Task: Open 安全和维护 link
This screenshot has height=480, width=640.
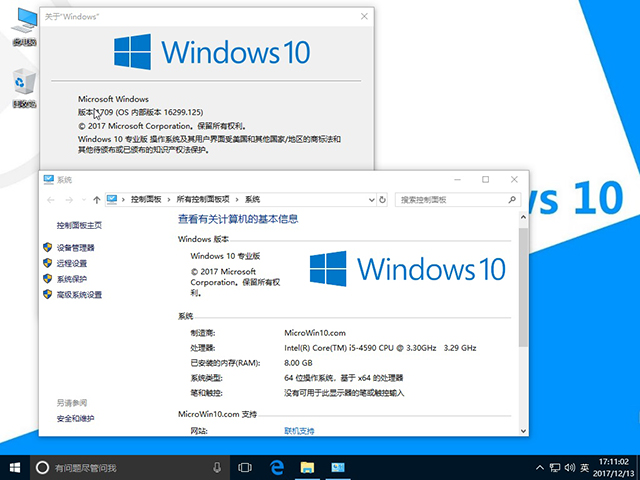Action: coord(76,418)
